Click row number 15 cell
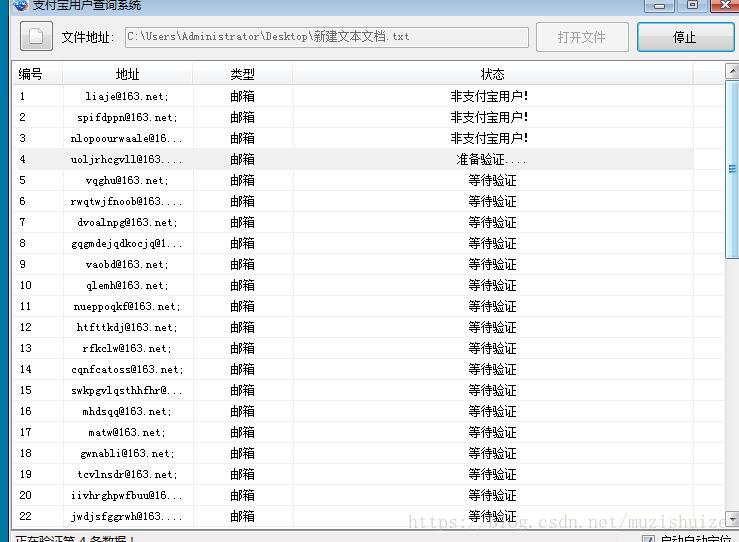739x542 pixels. tap(25, 390)
